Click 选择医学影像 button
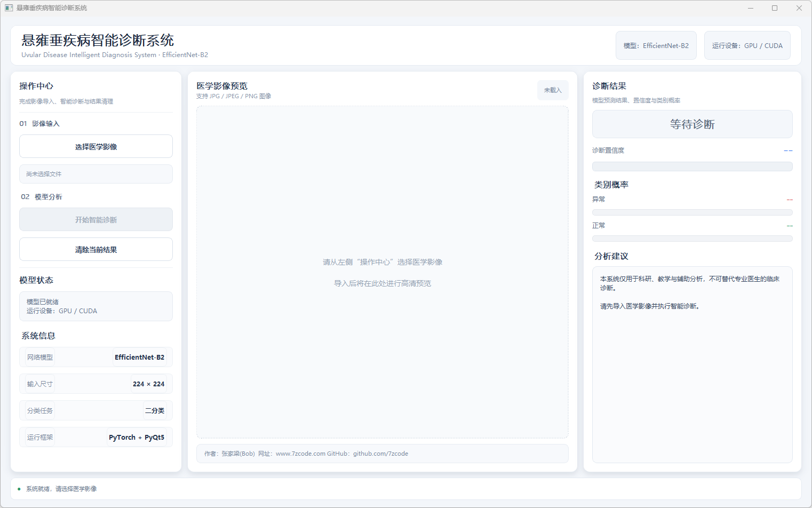812x508 pixels. click(96, 146)
